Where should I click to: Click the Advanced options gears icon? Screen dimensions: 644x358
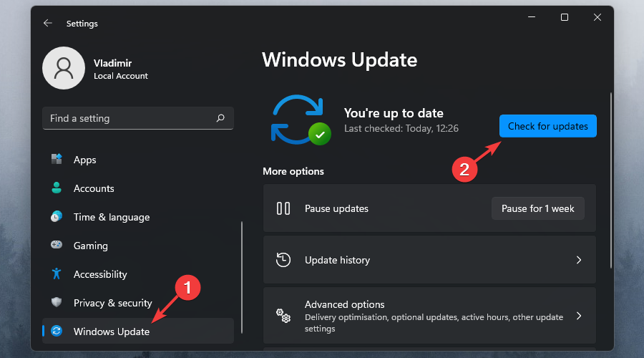283,316
